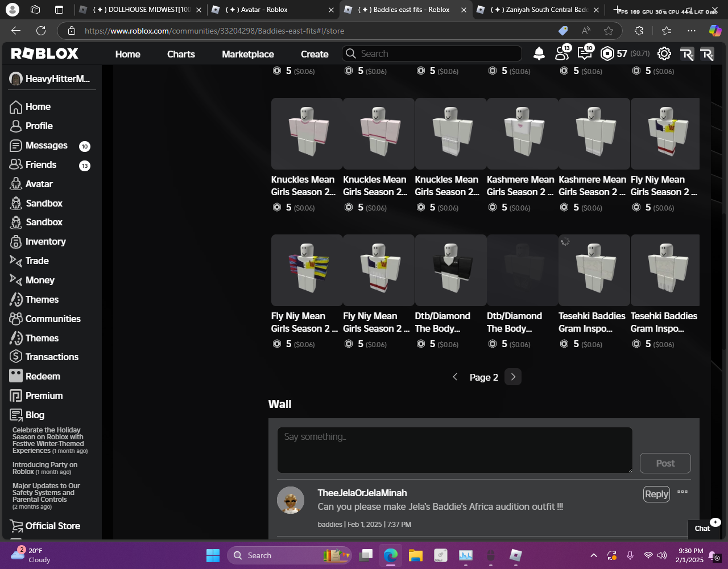Go to next store page
The width and height of the screenshot is (728, 569).
(513, 377)
